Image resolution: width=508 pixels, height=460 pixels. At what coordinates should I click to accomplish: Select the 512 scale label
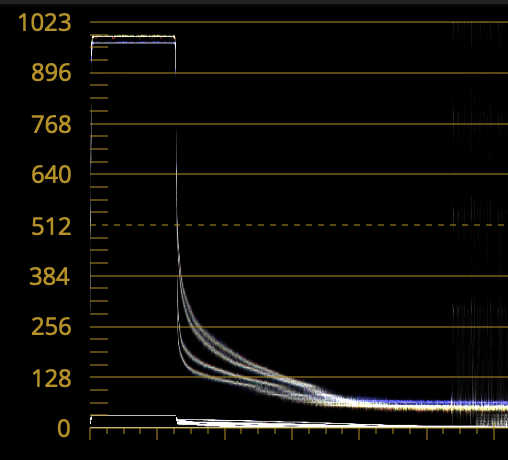(51, 226)
